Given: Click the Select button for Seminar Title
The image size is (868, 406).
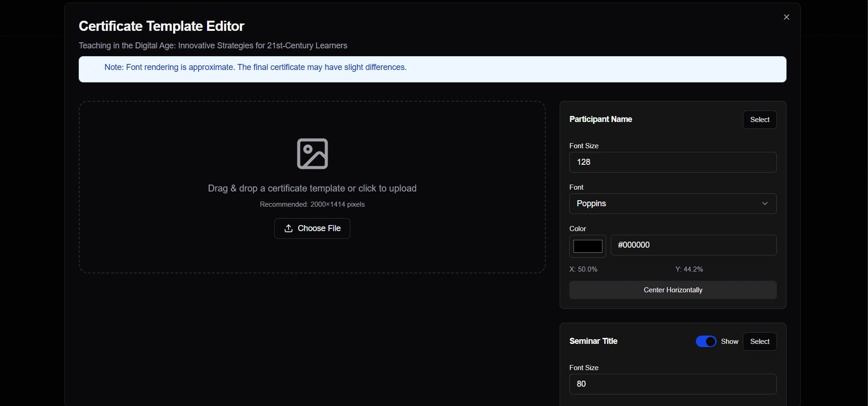Looking at the screenshot, I should tap(759, 342).
